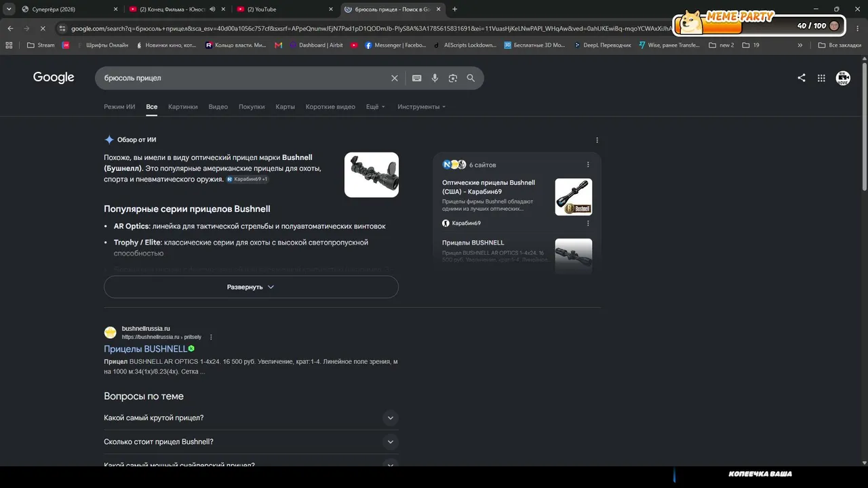The image size is (868, 488).
Task: Open three-dot menu beside Карабин69 source
Action: 588,223
